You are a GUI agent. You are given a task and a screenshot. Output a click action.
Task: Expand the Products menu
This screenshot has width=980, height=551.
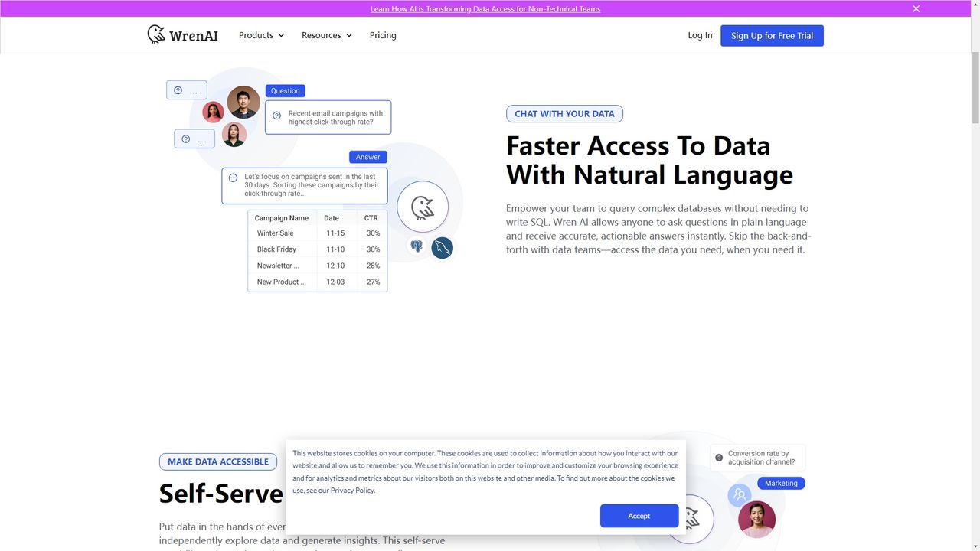coord(262,35)
